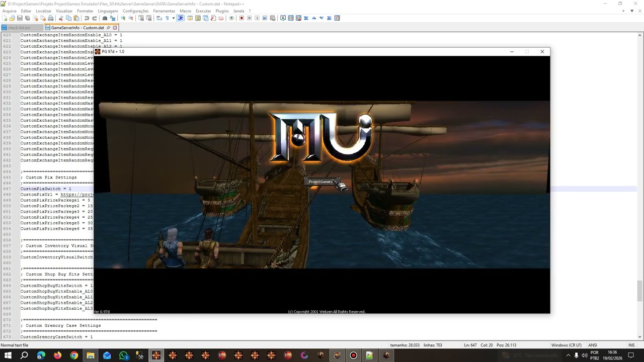Redo the edit via toolbar

[95, 18]
